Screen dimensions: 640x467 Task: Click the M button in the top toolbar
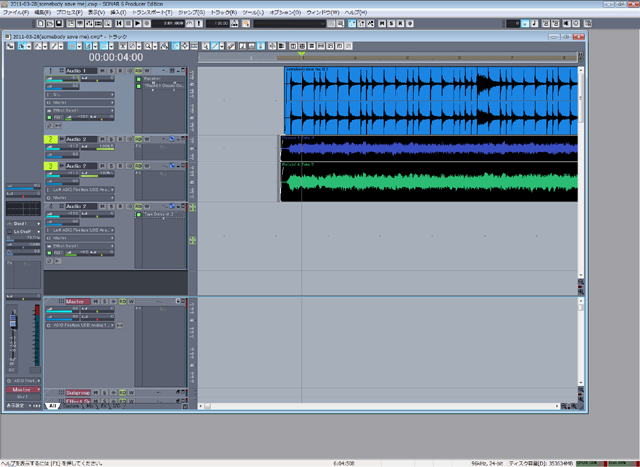point(382,24)
